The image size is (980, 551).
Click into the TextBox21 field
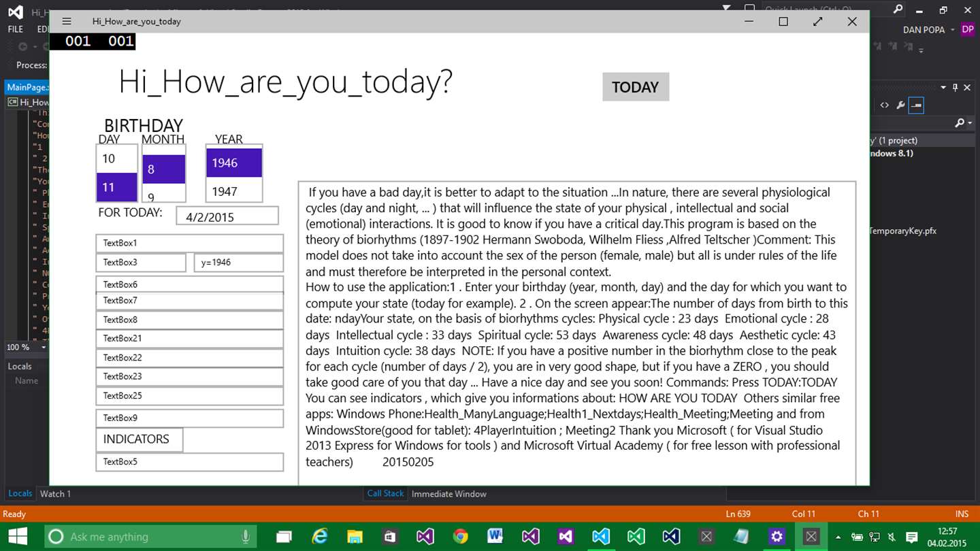tap(190, 338)
